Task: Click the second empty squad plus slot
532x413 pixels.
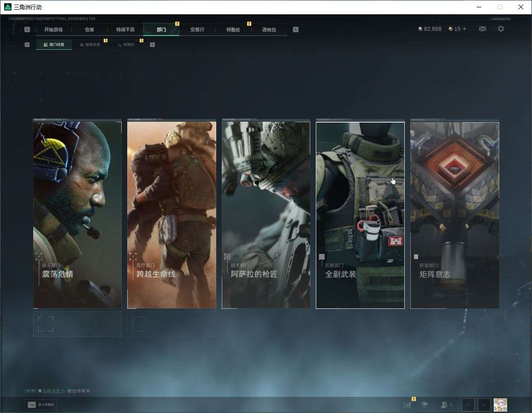Action: click(484, 405)
